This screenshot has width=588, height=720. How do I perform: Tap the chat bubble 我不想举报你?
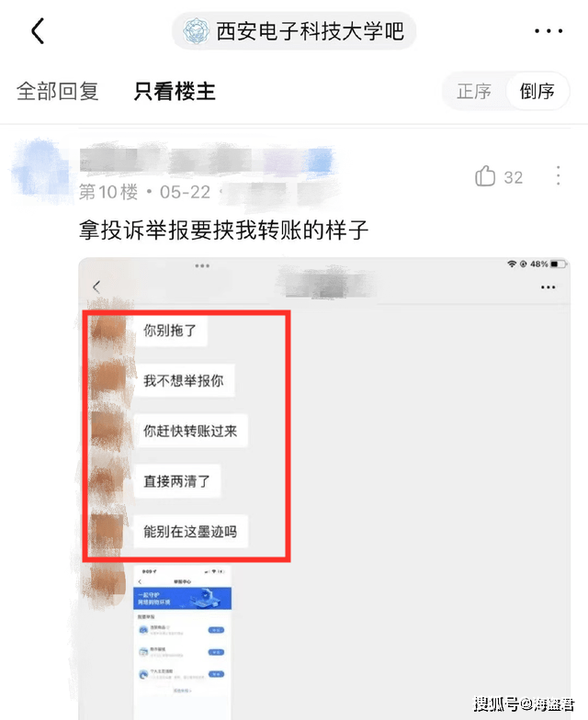[x=184, y=380]
